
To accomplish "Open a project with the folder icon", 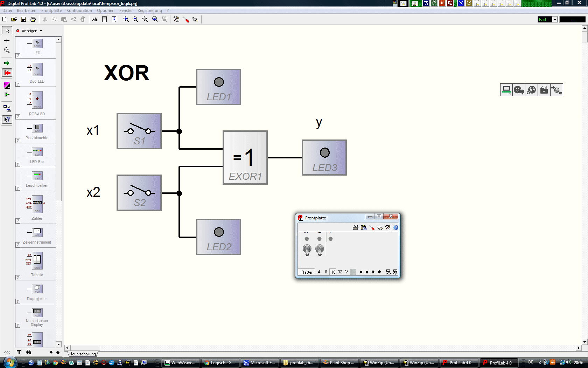I will (x=14, y=19).
